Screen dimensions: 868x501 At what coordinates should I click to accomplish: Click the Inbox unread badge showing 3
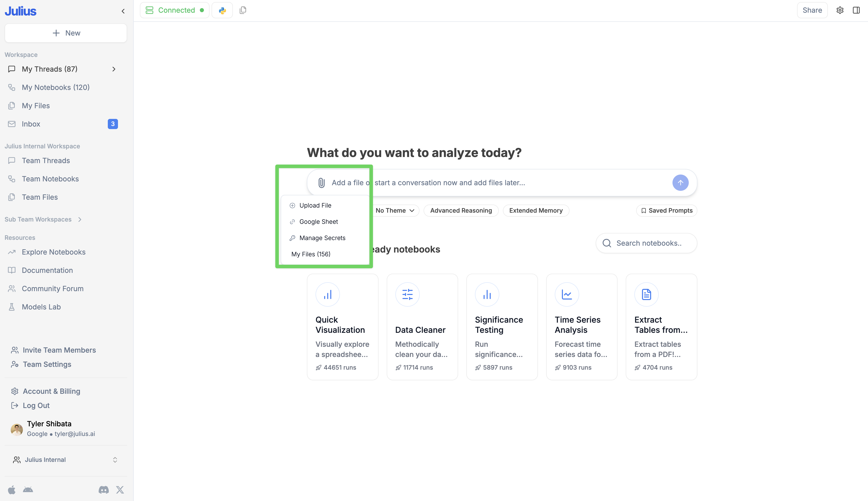tap(113, 124)
